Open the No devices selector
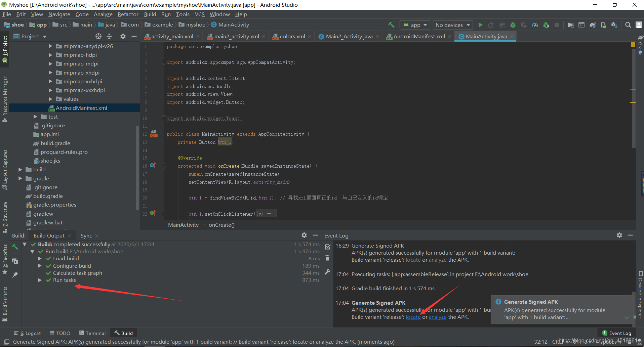Image resolution: width=644 pixels, height=347 pixels. pos(452,25)
